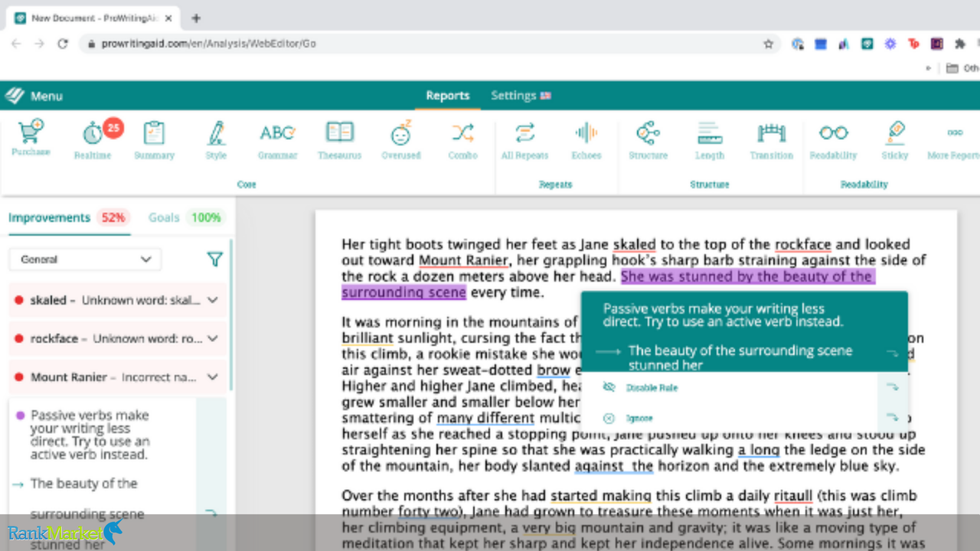Select the Goals tab
This screenshot has width=980, height=551.
click(164, 217)
